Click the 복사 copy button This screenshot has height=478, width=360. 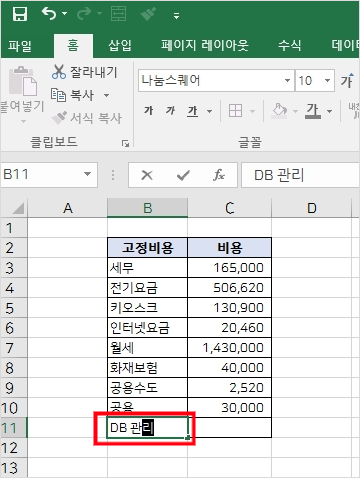[73, 95]
